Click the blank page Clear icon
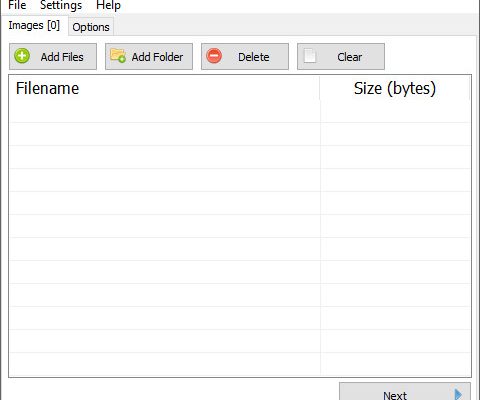 (310, 56)
